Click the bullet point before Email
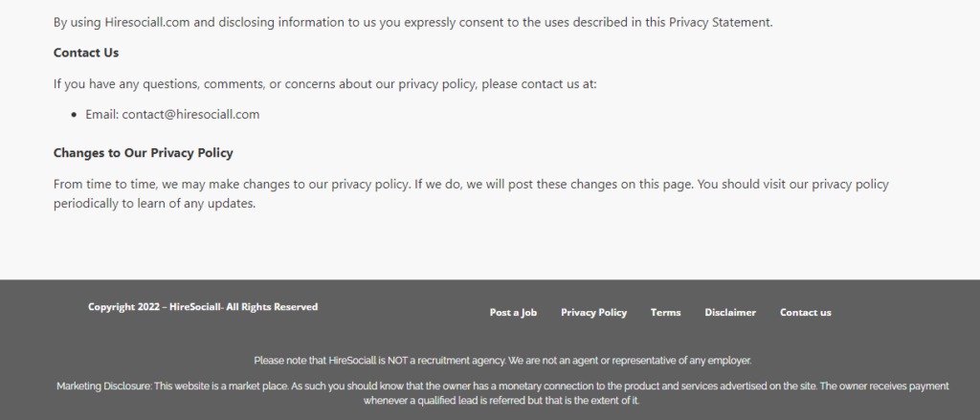 (x=75, y=115)
